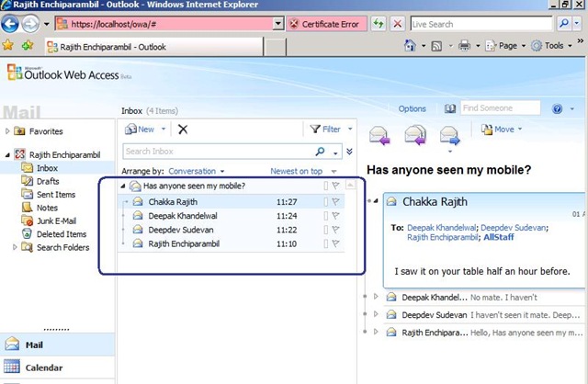Click the search magnifier in Search Inbox
This screenshot has height=384, width=588.
pos(320,152)
